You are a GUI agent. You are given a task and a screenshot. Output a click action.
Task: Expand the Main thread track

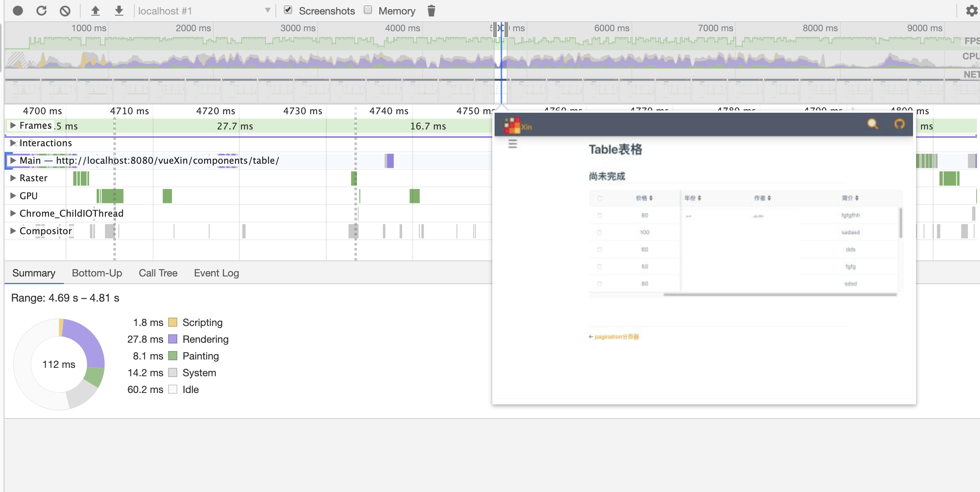coord(13,160)
